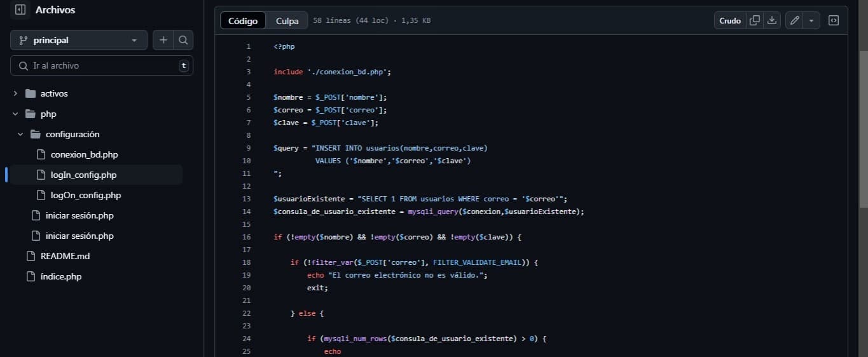
Task: Click the Crudo button
Action: pyautogui.click(x=730, y=20)
